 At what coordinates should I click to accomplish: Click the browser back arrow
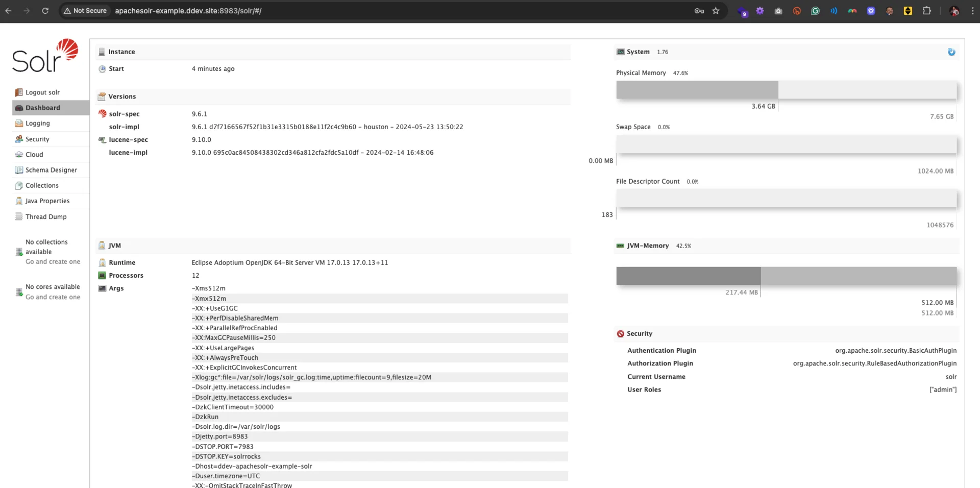point(9,11)
